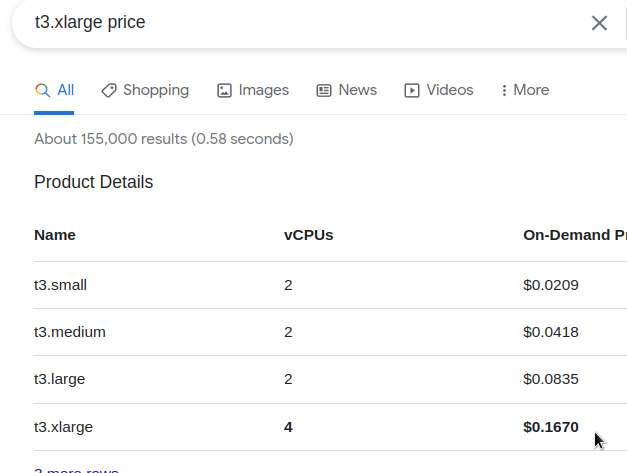Click the Name column header
Screen dimensions: 627x473
click(55, 235)
